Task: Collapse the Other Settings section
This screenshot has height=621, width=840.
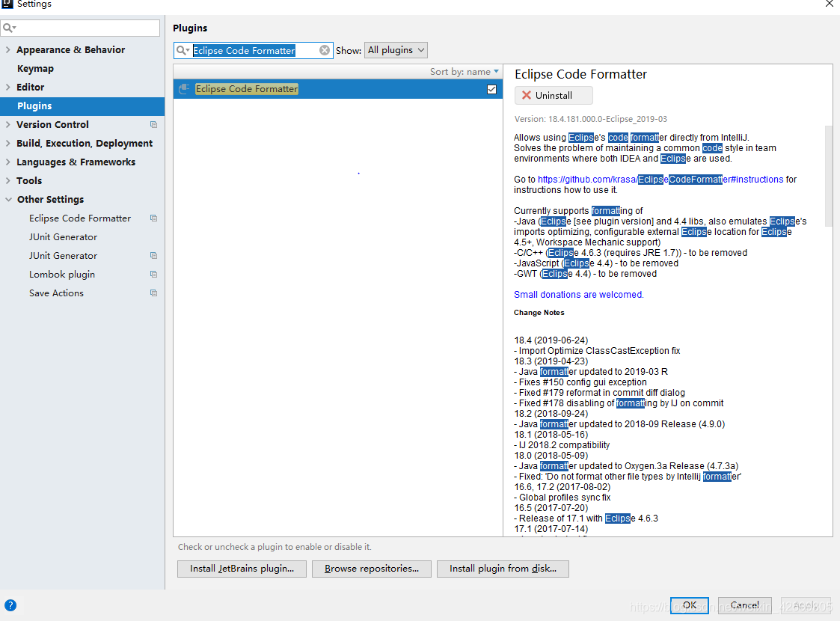Action: click(8, 200)
